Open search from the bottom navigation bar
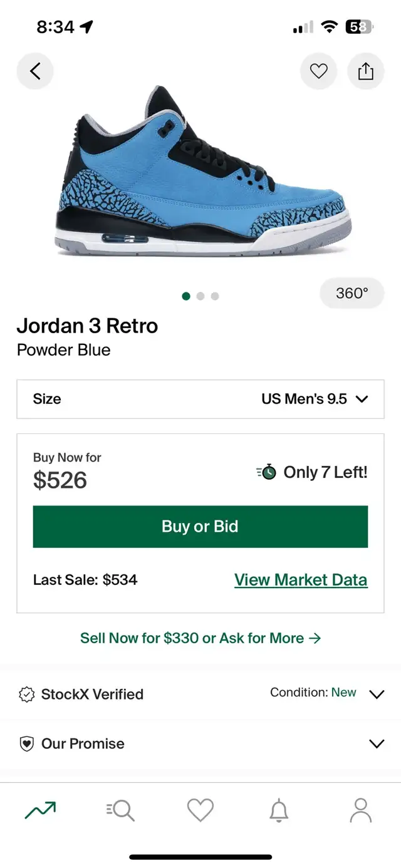This screenshot has height=868, width=401. point(120,810)
